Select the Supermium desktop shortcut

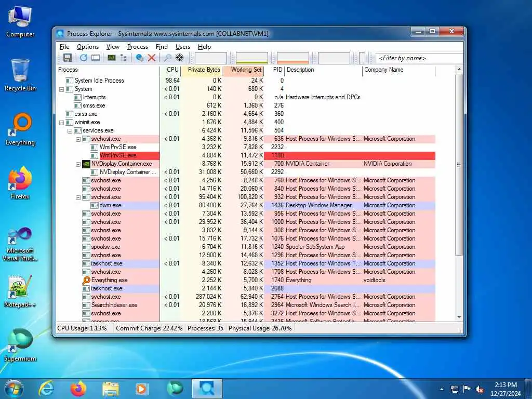20,345
